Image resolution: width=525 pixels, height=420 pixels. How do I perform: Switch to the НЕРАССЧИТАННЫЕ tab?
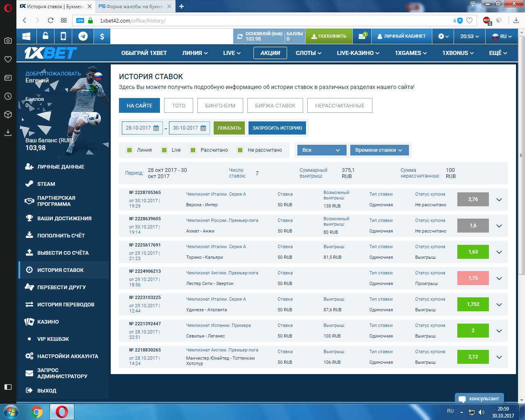pyautogui.click(x=340, y=105)
